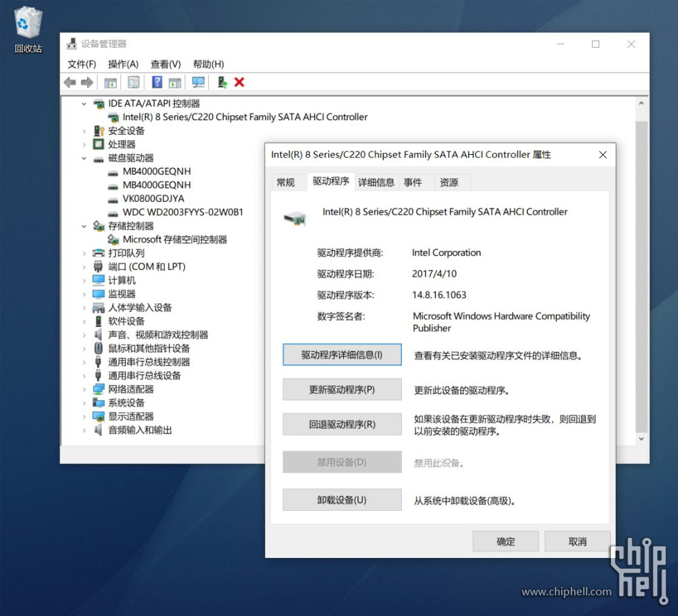Click the display adapters (显示适配器) icon
The height and width of the screenshot is (616, 678).
(x=98, y=416)
